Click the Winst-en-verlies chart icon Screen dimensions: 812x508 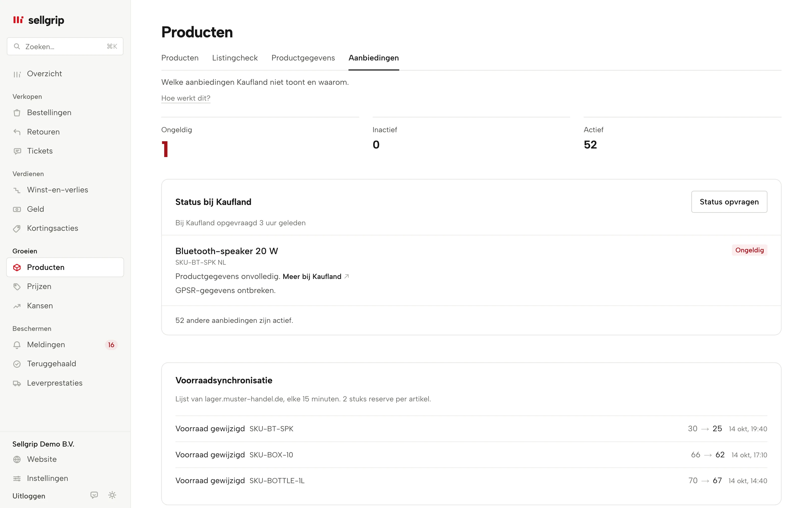pyautogui.click(x=17, y=190)
